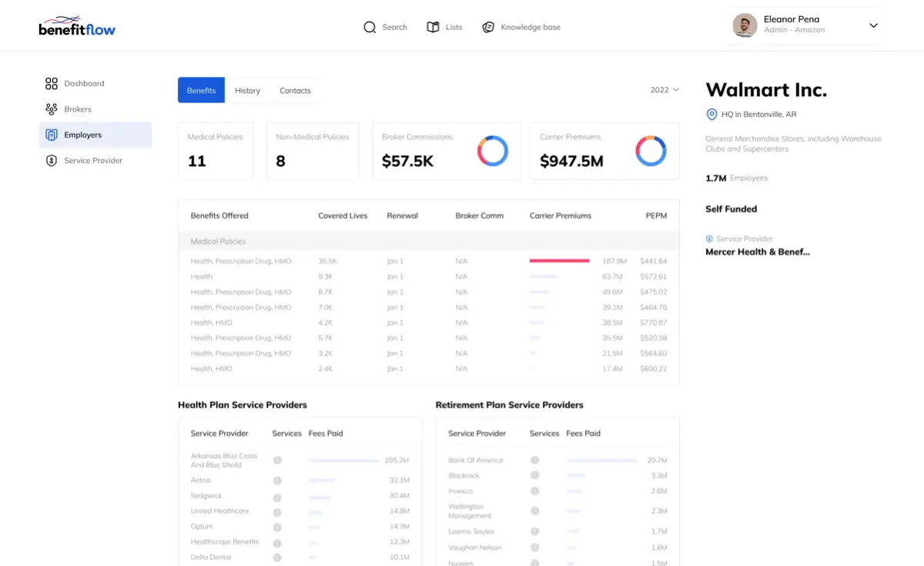Click the Search magnifier icon
This screenshot has width=924, height=566.
[x=370, y=27]
